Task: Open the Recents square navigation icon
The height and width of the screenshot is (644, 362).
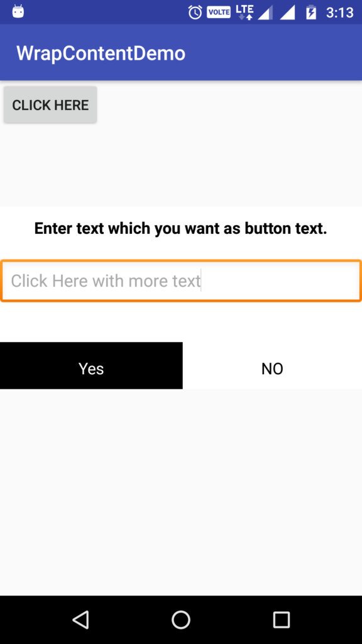Action: tap(281, 619)
